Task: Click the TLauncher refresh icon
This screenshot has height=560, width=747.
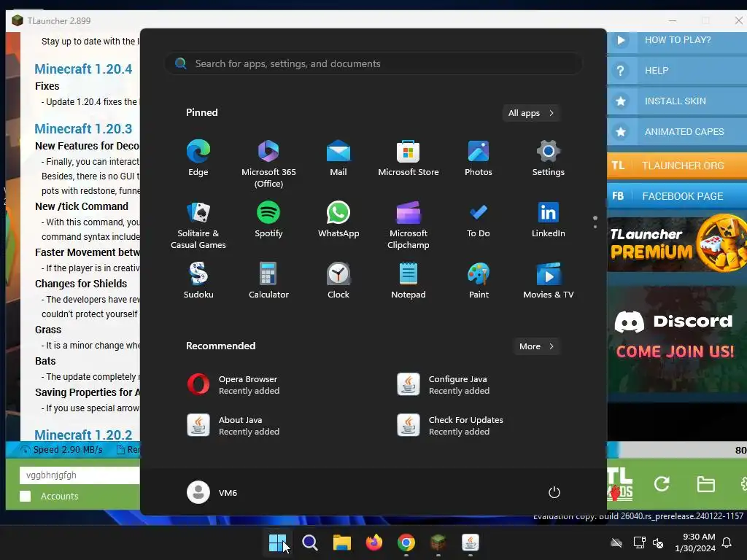Action: click(x=662, y=484)
